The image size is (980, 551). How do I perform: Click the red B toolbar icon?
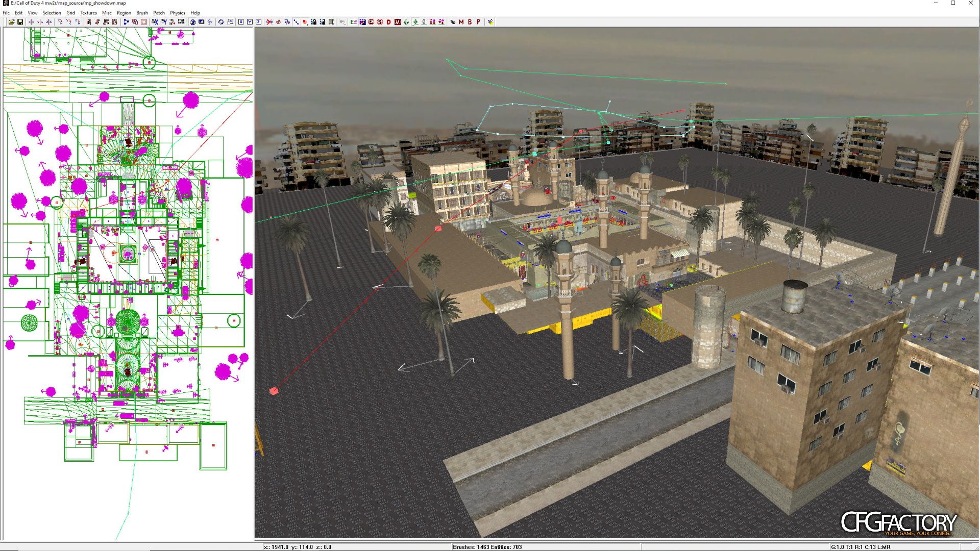pos(470,22)
